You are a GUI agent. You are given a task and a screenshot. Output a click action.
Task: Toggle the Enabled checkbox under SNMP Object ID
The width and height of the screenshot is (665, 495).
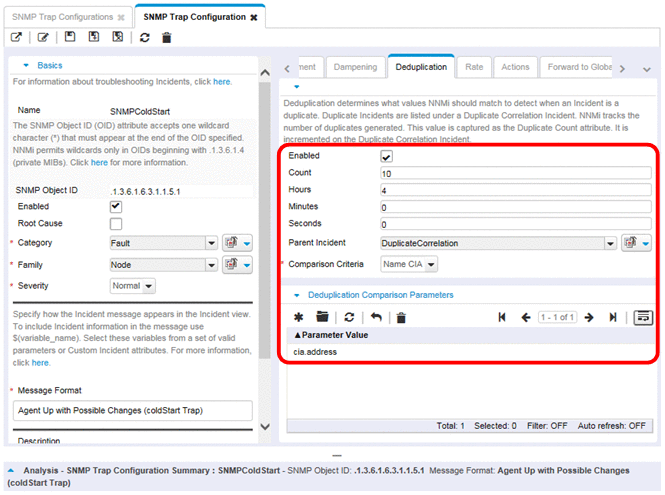point(116,206)
